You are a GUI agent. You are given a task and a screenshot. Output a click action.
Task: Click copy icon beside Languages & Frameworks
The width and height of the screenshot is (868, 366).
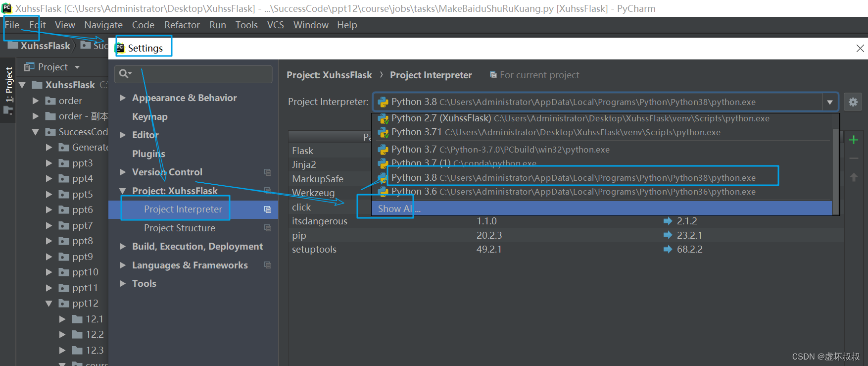coord(267,265)
